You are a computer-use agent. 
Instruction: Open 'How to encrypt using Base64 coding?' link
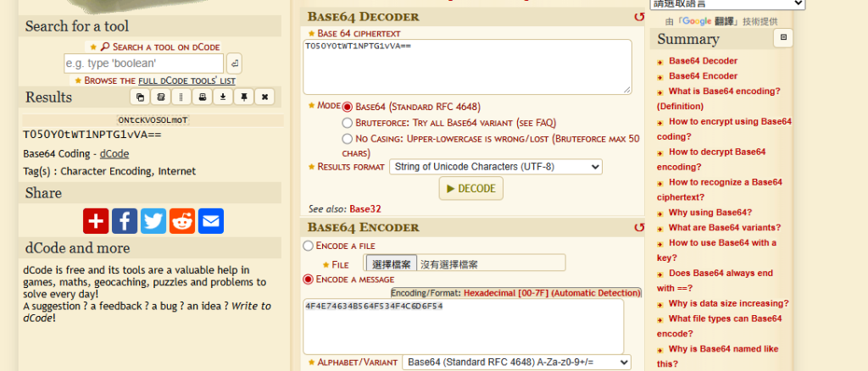(724, 129)
